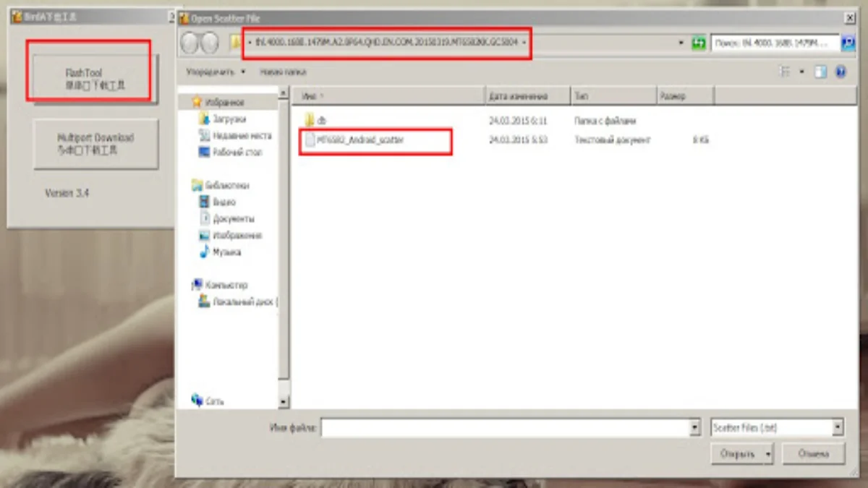Close the Open Scatter File dialog
The width and height of the screenshot is (868, 488).
coord(849,17)
